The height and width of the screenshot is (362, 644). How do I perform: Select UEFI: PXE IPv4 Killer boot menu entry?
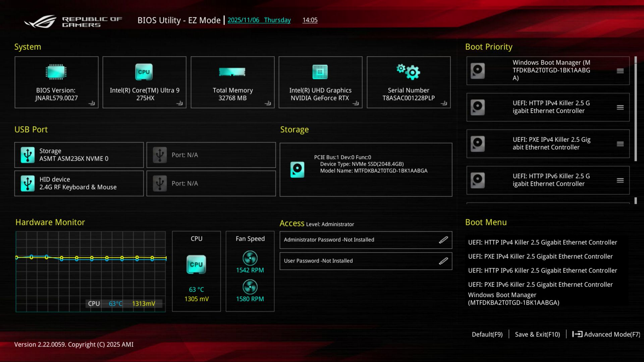pyautogui.click(x=540, y=256)
